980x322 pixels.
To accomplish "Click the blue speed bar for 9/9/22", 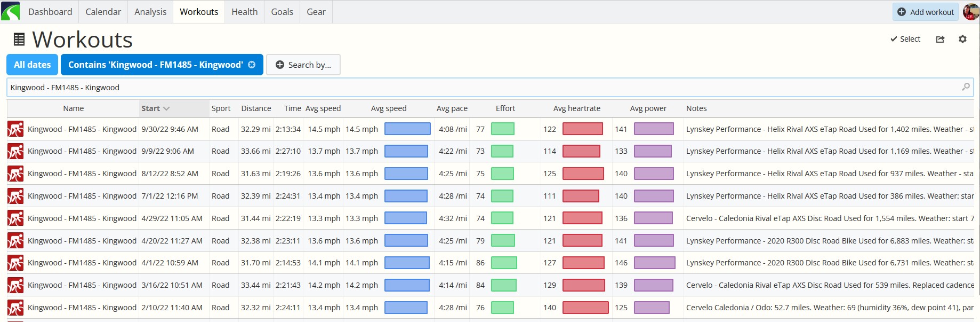I will [x=406, y=151].
